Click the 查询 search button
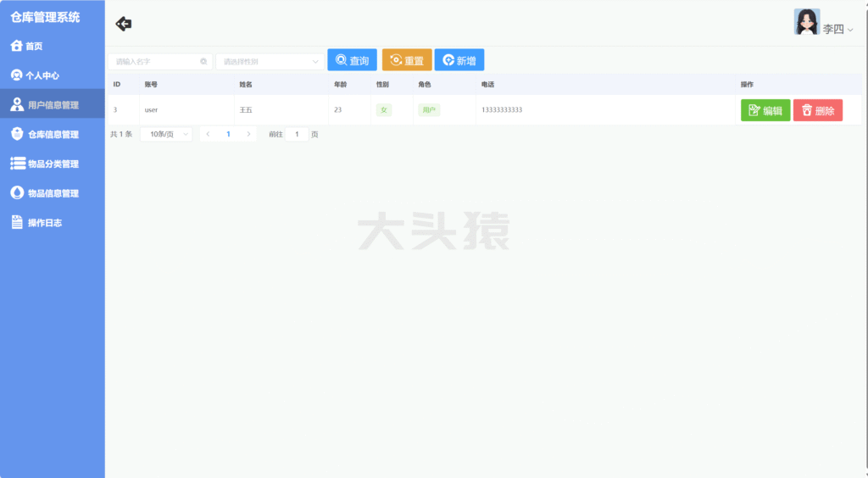 point(352,59)
